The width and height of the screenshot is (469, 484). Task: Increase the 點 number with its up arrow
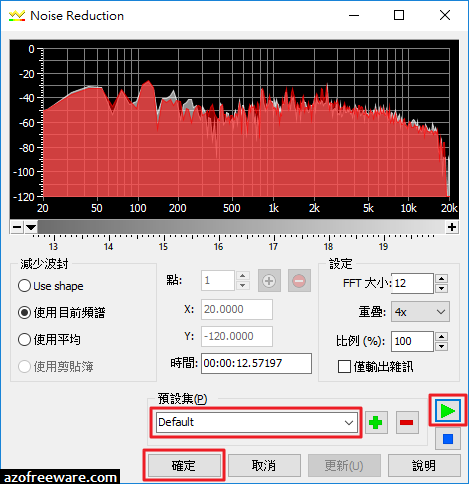pyautogui.click(x=243, y=276)
